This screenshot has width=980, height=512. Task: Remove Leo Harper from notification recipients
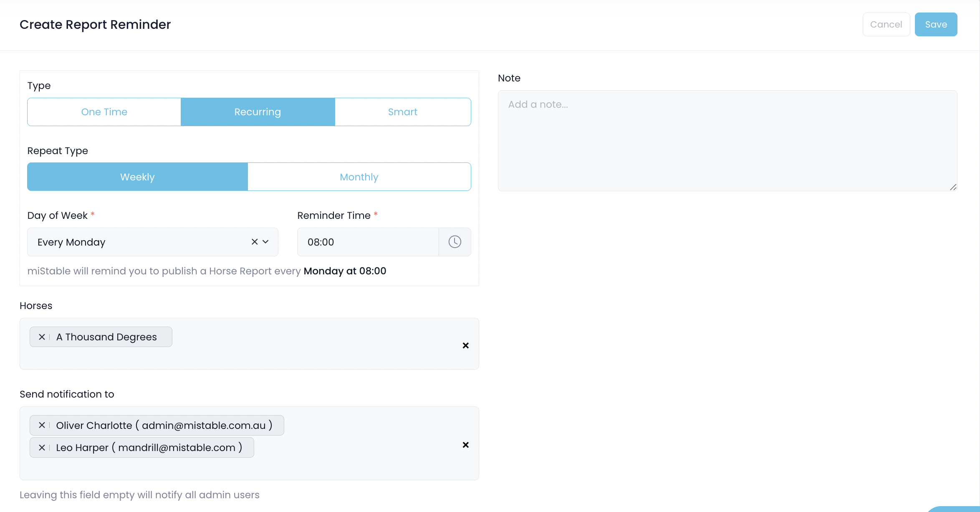coord(42,448)
